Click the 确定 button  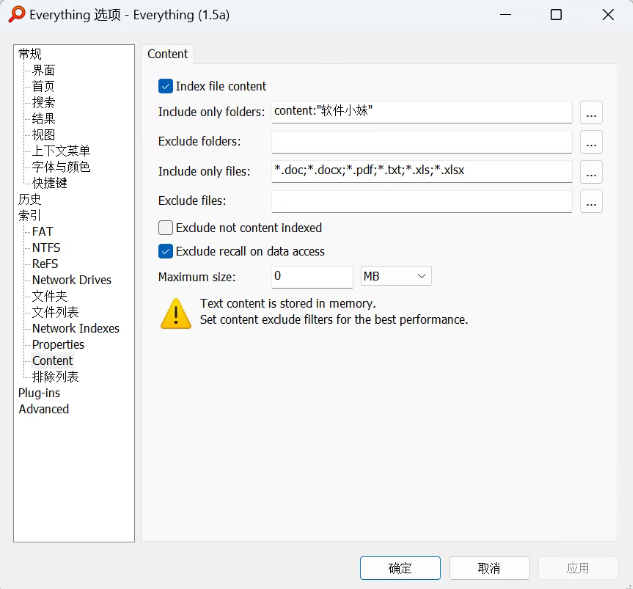[x=400, y=568]
